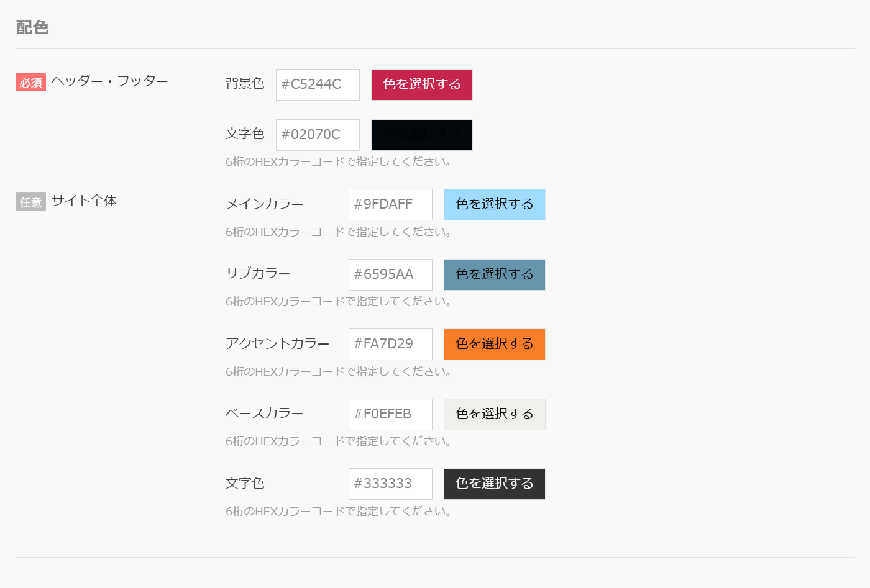This screenshot has height=588, width=870.
Task: Click the base color #F0EFEB input
Action: (390, 414)
